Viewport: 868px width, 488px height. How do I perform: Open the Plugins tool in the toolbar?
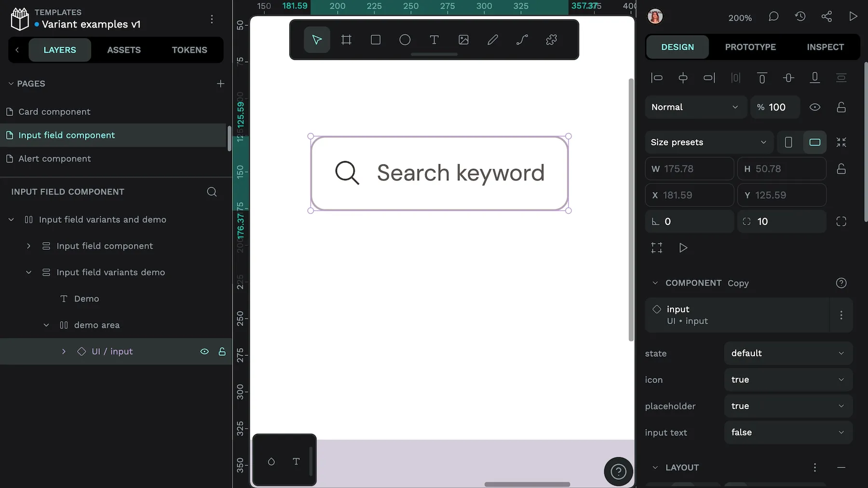551,40
